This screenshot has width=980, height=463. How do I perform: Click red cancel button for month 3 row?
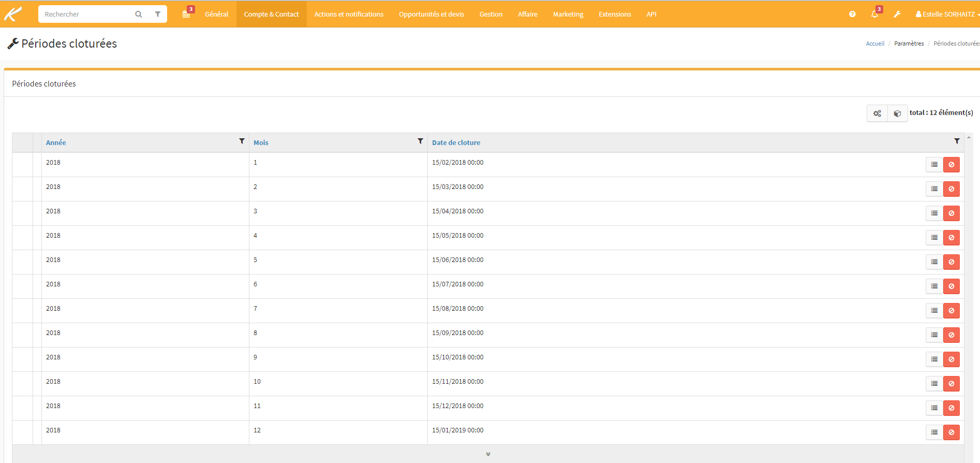[x=952, y=213]
